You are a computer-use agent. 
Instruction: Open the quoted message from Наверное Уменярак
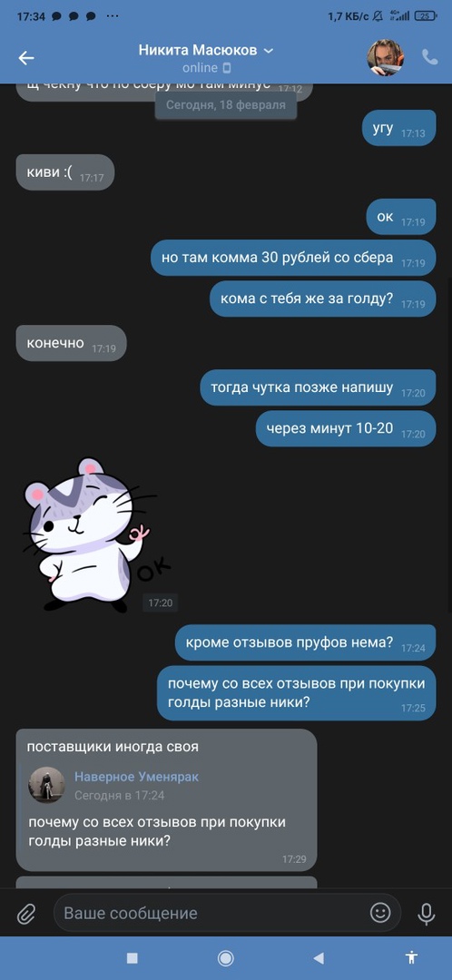(x=166, y=806)
